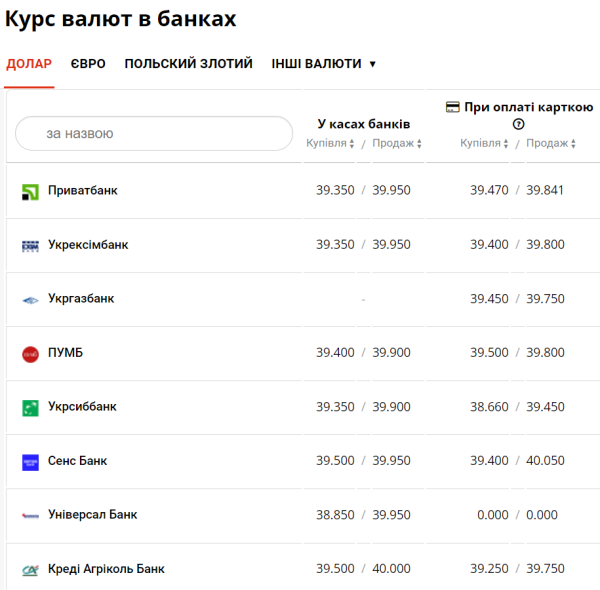The width and height of the screenshot is (600, 590).
Task: Click Універсал Банк cash buy rate 38.850
Action: tap(335, 515)
